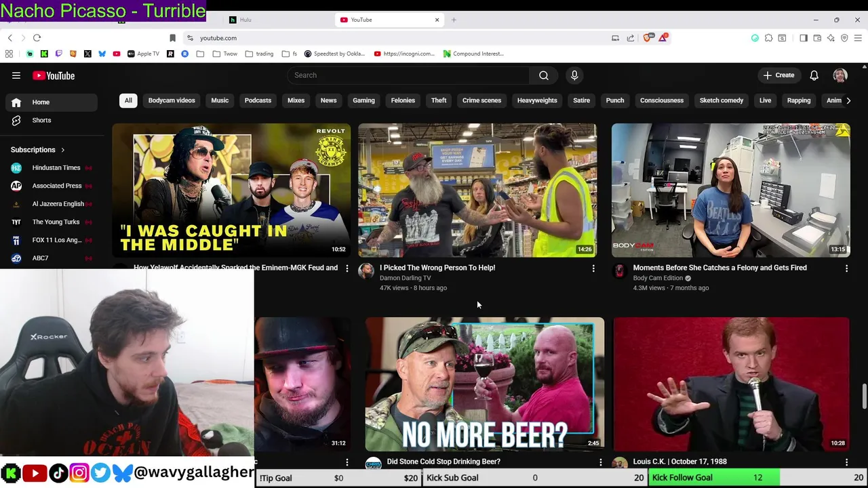This screenshot has height=488, width=868.
Task: Filter by Theft chip
Action: 439,100
